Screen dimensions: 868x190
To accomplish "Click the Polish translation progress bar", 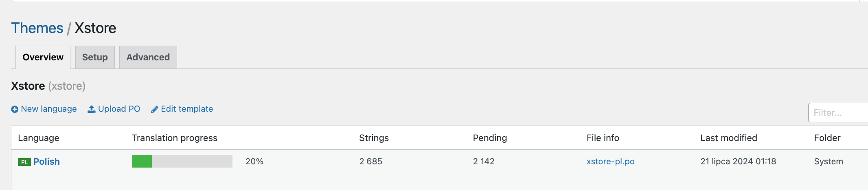I will [182, 161].
